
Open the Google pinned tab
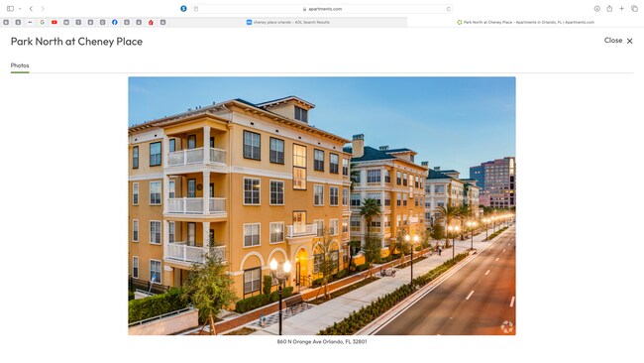42,22
